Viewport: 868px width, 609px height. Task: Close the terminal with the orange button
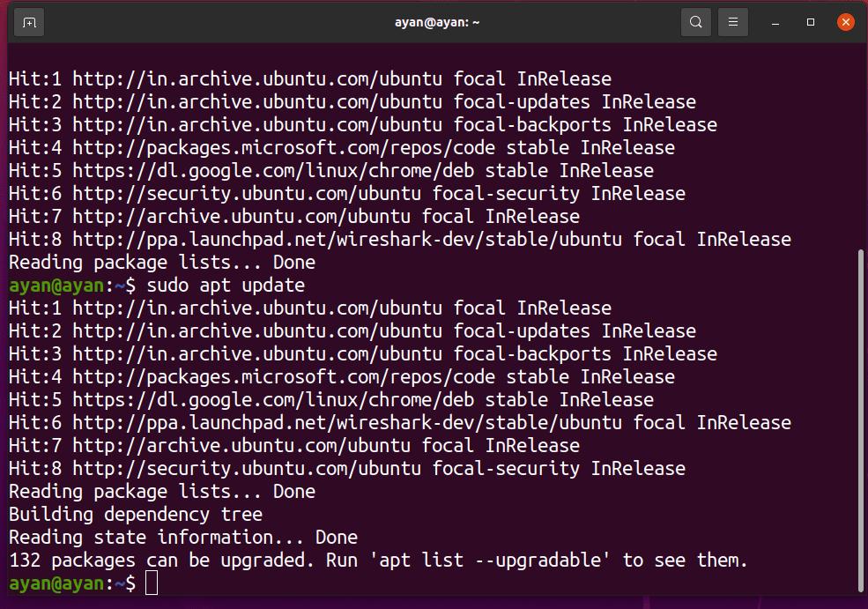coord(846,22)
